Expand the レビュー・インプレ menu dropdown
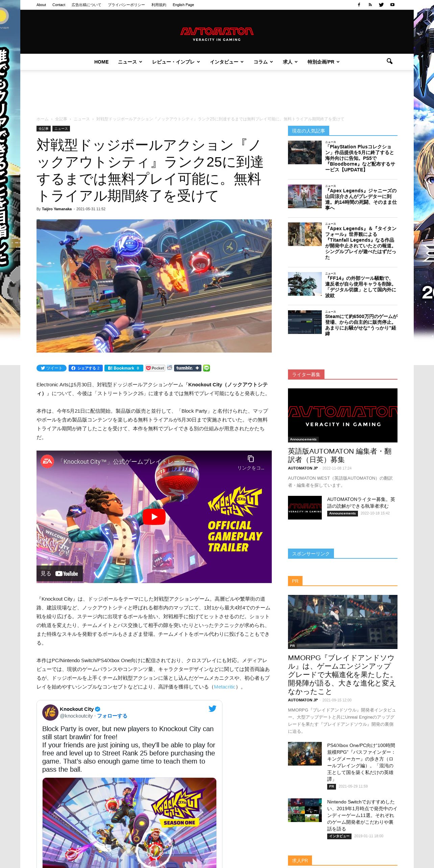Screen dimensions: 434x868 tap(176, 62)
